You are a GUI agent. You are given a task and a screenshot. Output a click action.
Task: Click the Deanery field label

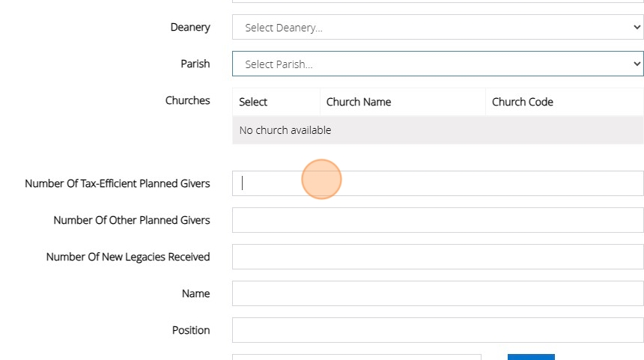pyautogui.click(x=190, y=27)
